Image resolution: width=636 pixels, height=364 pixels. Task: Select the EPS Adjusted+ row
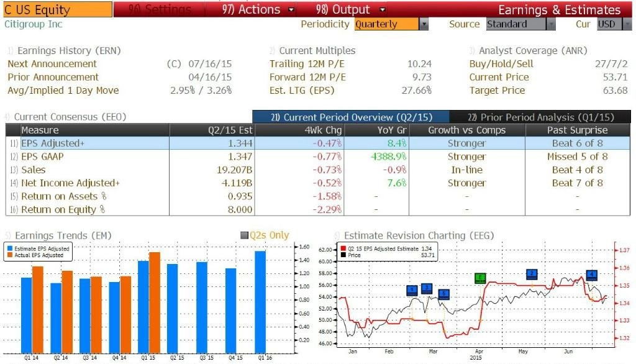click(x=318, y=143)
